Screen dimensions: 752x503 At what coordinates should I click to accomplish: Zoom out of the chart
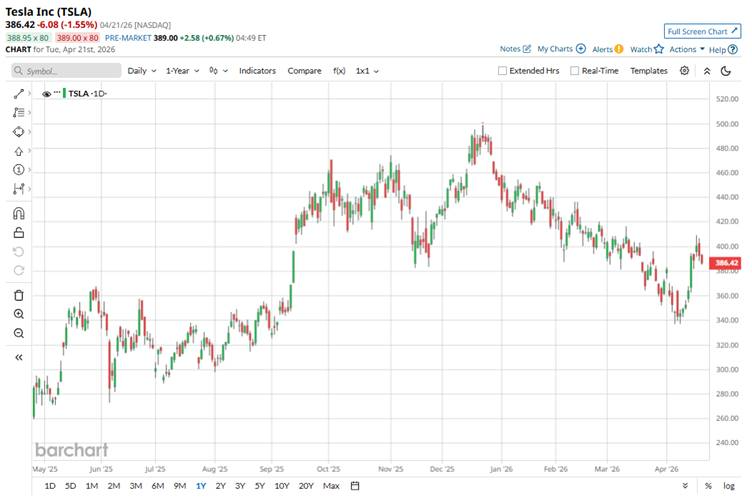pyautogui.click(x=19, y=333)
